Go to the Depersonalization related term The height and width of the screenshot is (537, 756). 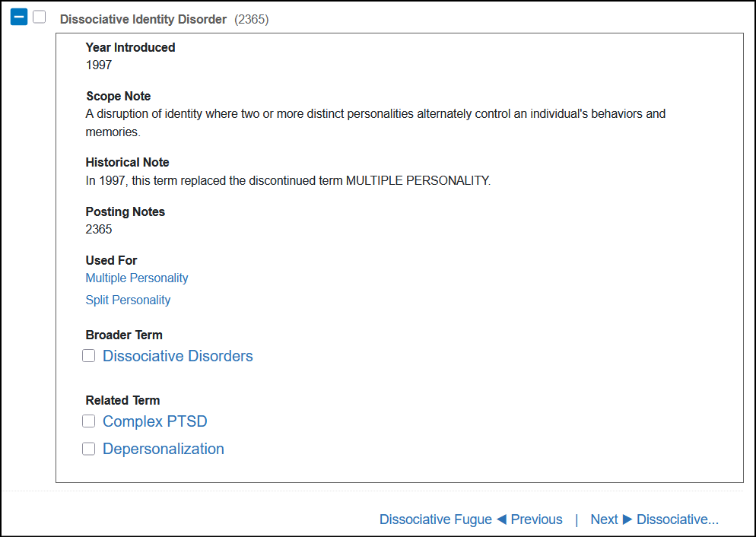point(163,450)
